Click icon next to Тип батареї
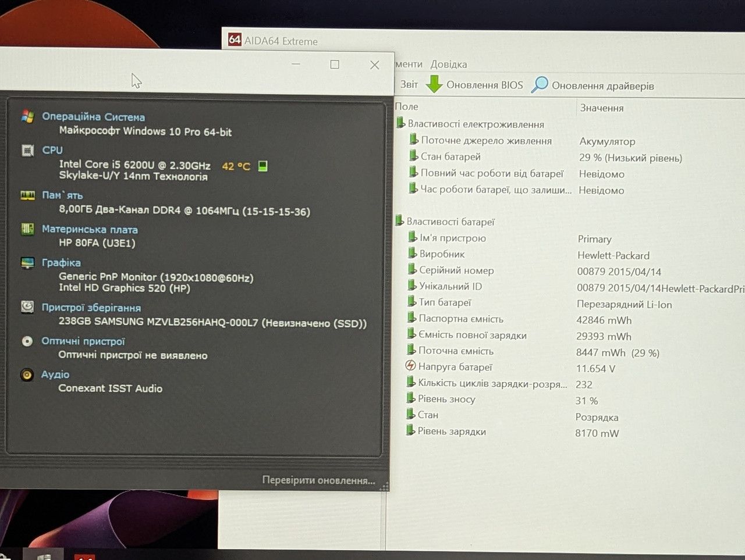 [x=412, y=301]
